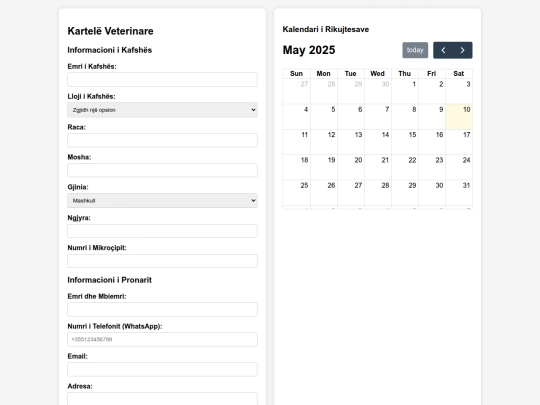
Task: Focus the WhatsApp phone number field
Action: pyautogui.click(x=162, y=339)
